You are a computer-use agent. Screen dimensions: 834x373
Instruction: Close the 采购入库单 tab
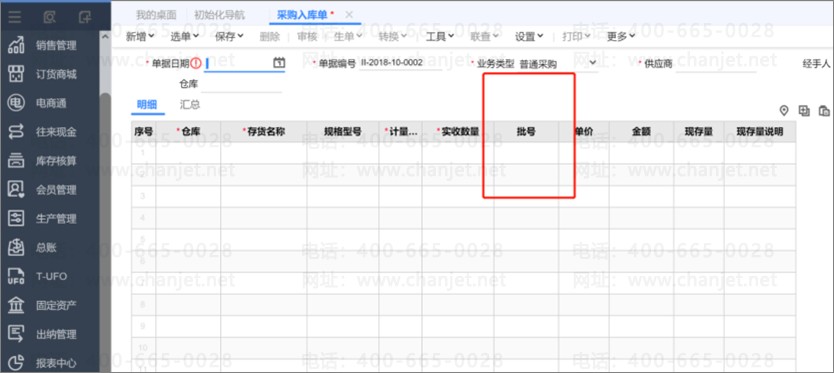click(349, 15)
